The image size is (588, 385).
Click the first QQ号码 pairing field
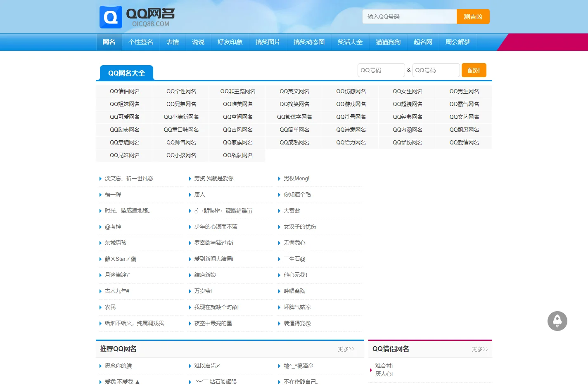[381, 70]
